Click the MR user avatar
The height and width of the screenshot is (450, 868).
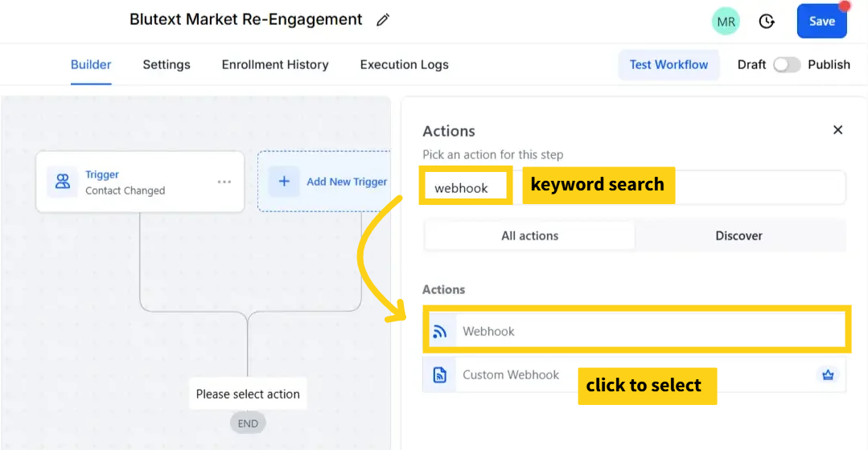tap(726, 22)
